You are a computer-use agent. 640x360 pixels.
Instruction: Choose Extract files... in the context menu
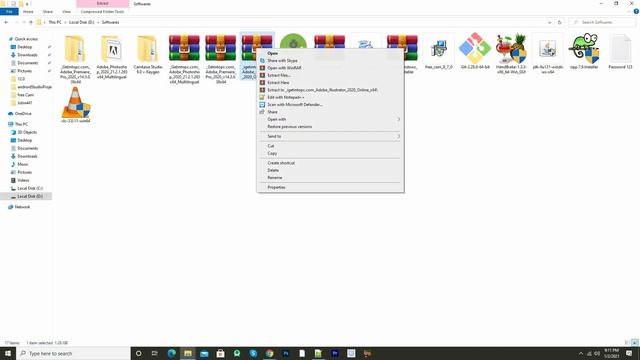click(330, 75)
